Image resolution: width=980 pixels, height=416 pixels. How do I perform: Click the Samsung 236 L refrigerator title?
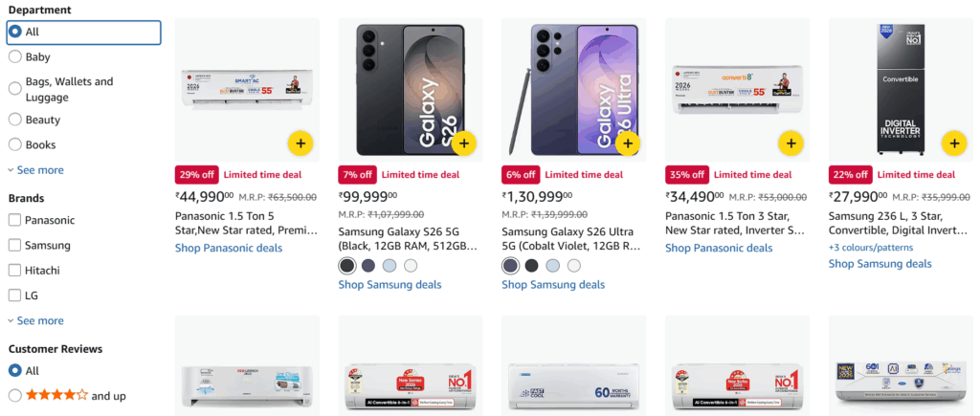(x=900, y=224)
